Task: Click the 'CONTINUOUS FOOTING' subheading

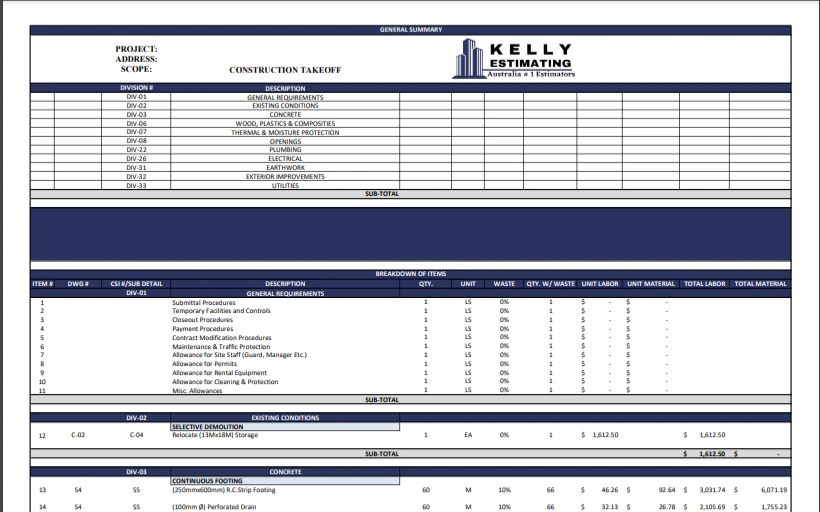Action: click(x=207, y=481)
